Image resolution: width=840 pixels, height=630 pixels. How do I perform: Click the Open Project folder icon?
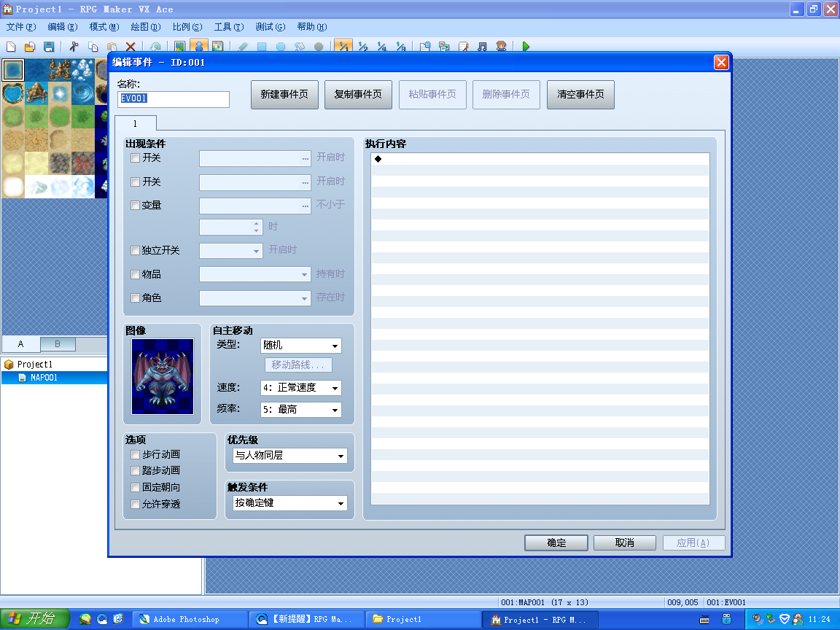coord(30,47)
